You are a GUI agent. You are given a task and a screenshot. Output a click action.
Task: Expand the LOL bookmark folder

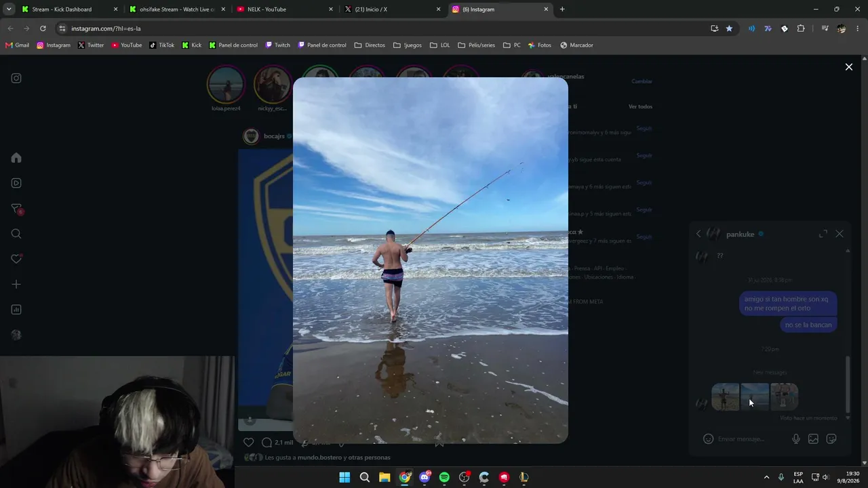439,45
